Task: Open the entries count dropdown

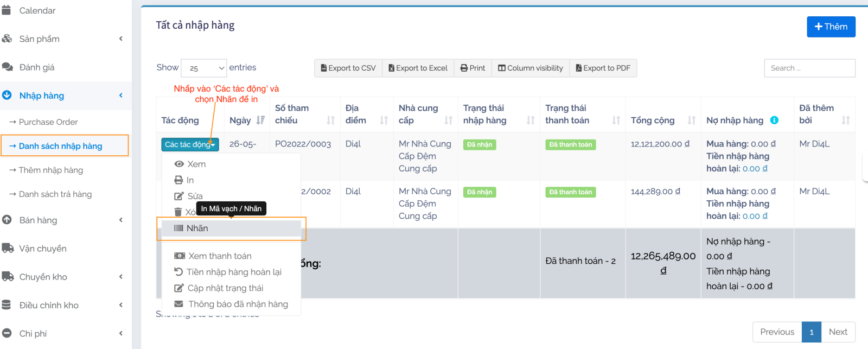Action: (x=203, y=68)
